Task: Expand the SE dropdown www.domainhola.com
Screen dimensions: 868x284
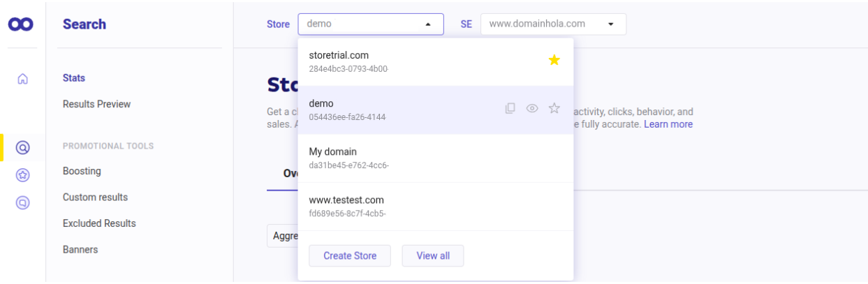Action: pos(553,24)
